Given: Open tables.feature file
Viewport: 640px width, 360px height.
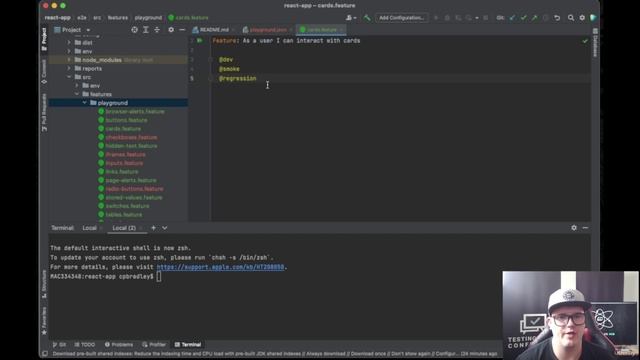Looking at the screenshot, I should pyautogui.click(x=124, y=214).
